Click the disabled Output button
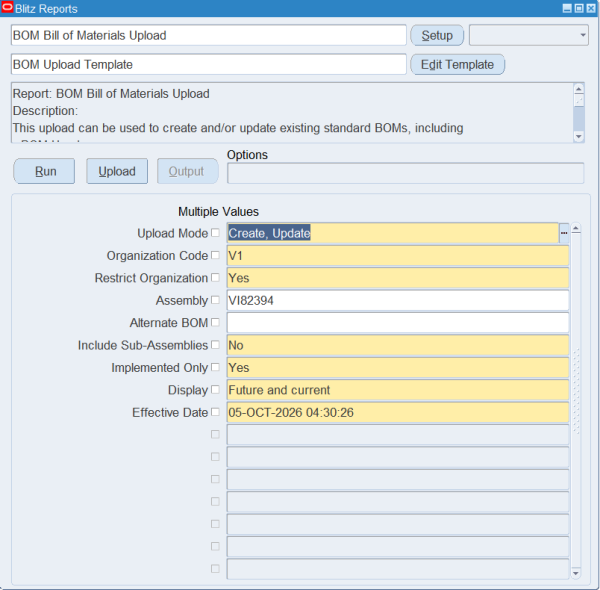600x590 pixels. point(188,171)
